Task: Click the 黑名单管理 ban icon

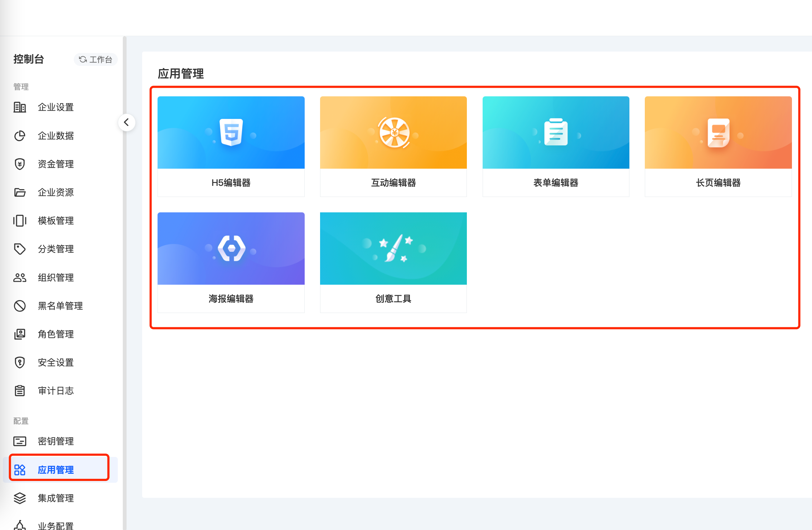Action: (x=20, y=306)
